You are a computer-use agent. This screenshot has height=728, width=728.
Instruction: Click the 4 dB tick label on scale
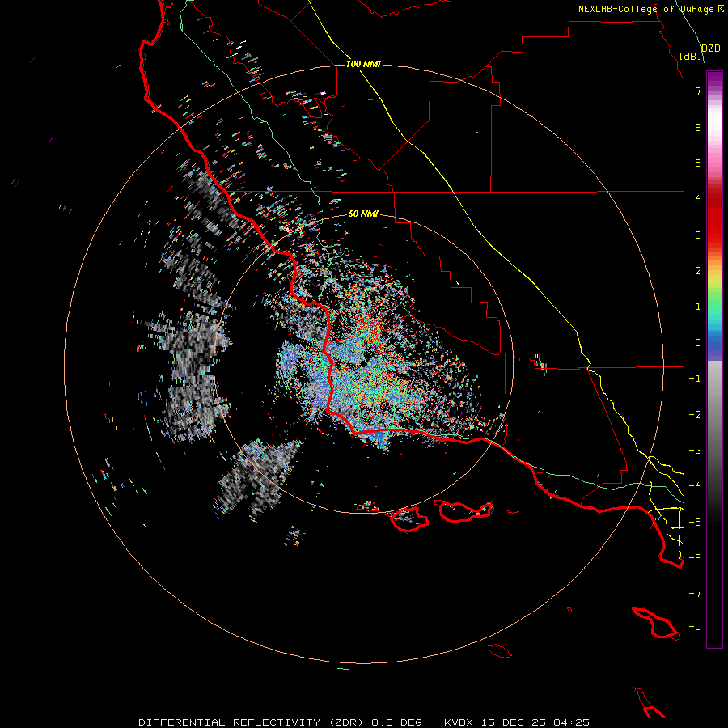coord(698,199)
